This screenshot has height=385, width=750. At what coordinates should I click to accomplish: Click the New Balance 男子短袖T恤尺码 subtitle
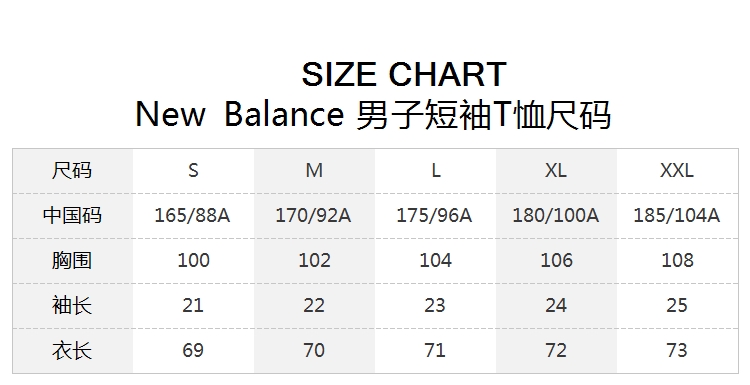click(x=373, y=115)
